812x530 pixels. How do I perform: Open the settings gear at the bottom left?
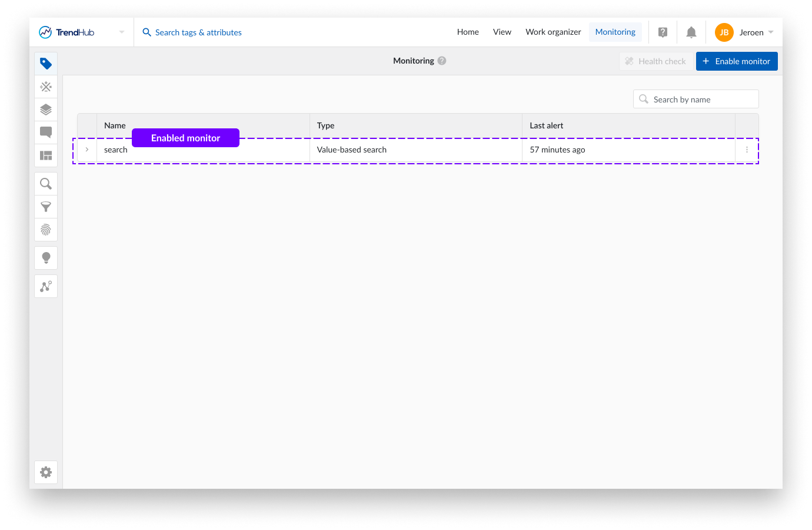pyautogui.click(x=46, y=472)
